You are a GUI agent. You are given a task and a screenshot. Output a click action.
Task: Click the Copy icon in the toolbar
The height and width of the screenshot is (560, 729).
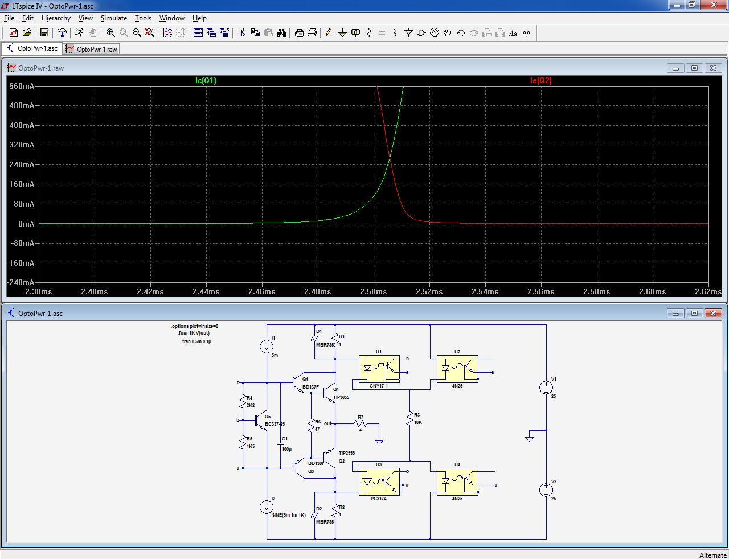coord(255,33)
